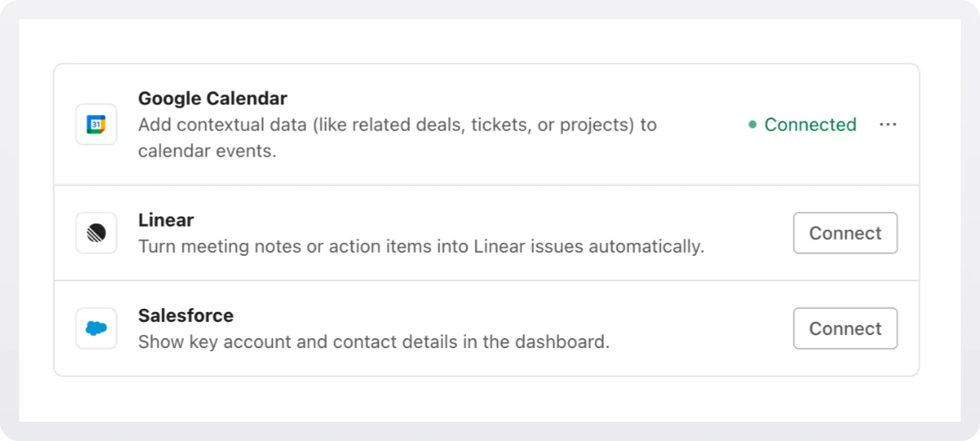Connect the Salesforce integration
Screen dimensions: 980x441
tap(845, 328)
